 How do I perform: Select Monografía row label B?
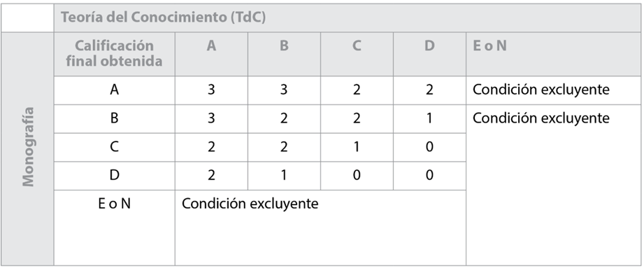(114, 118)
